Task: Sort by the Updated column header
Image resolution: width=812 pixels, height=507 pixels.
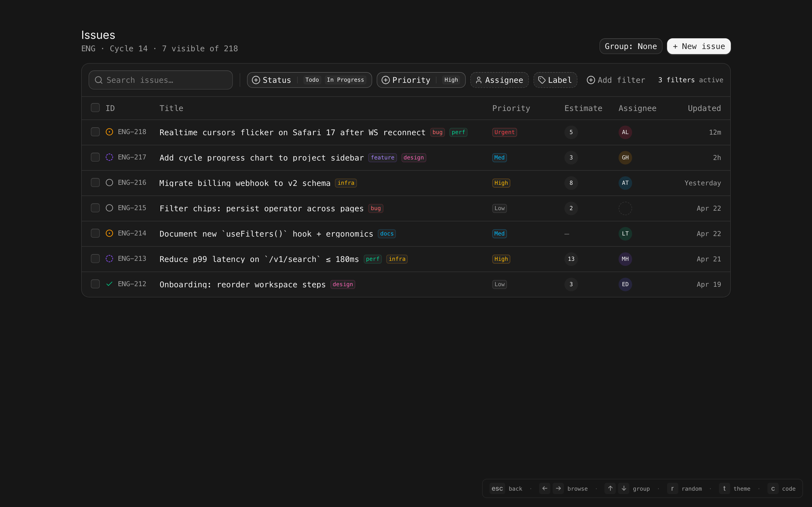Action: [704, 108]
